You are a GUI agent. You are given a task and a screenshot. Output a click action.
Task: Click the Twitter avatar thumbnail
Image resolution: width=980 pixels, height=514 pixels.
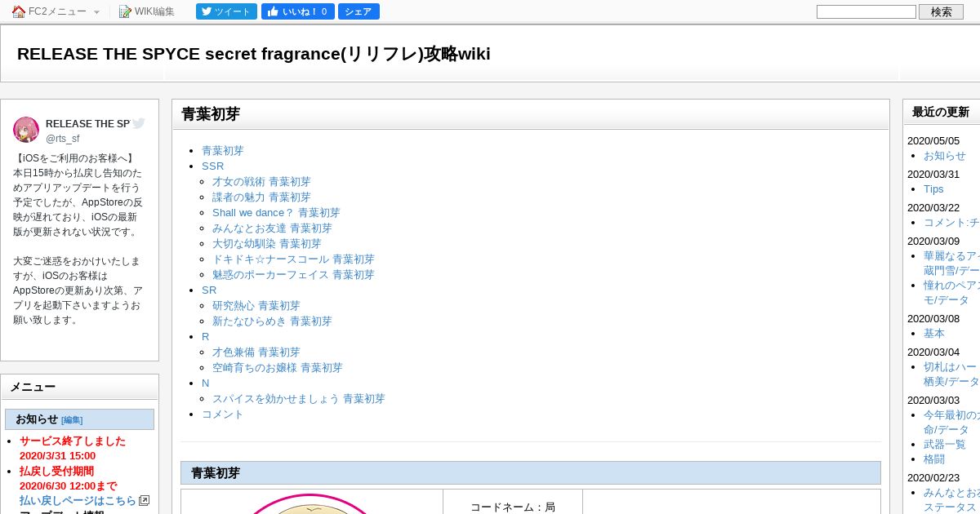click(26, 130)
